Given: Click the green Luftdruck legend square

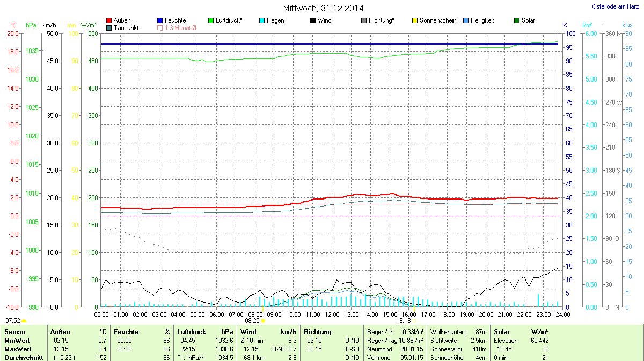Looking at the screenshot, I should (x=211, y=20).
